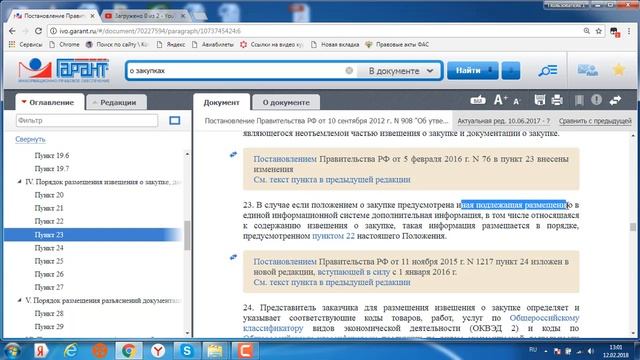Bookmark this page in Chrome address bar

(x=599, y=31)
